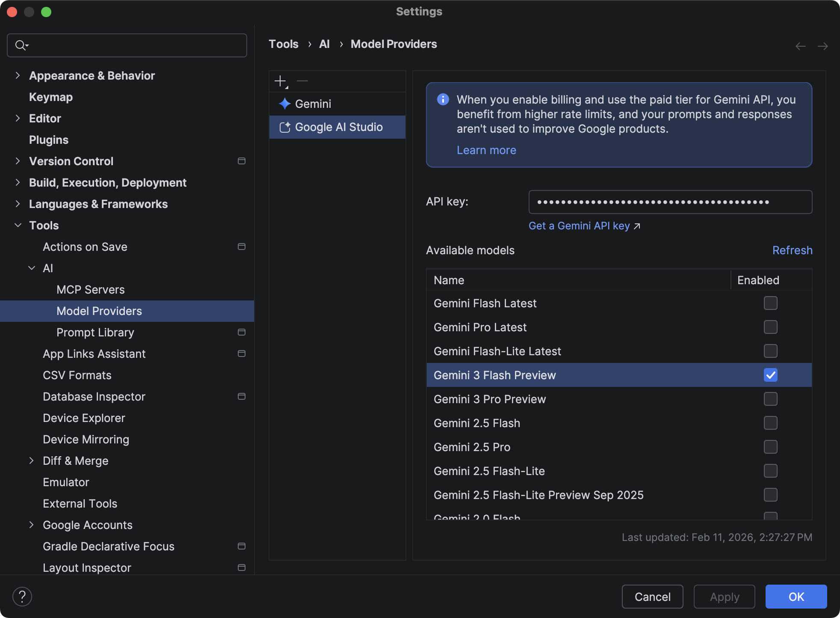Screen dimensions: 840x618
Task: Click the search magnifier in settings sidebar
Action: click(21, 45)
